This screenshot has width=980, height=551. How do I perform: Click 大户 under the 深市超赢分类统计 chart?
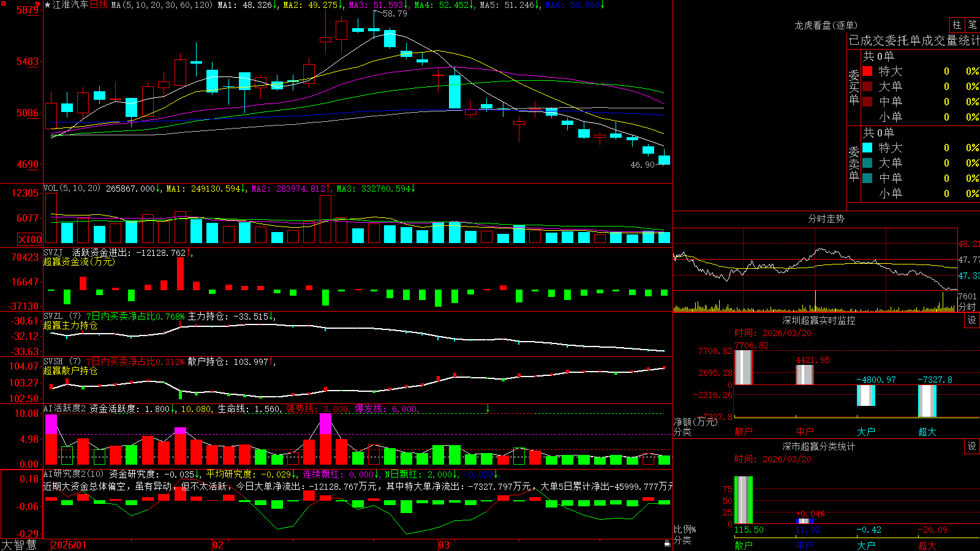tap(866, 545)
